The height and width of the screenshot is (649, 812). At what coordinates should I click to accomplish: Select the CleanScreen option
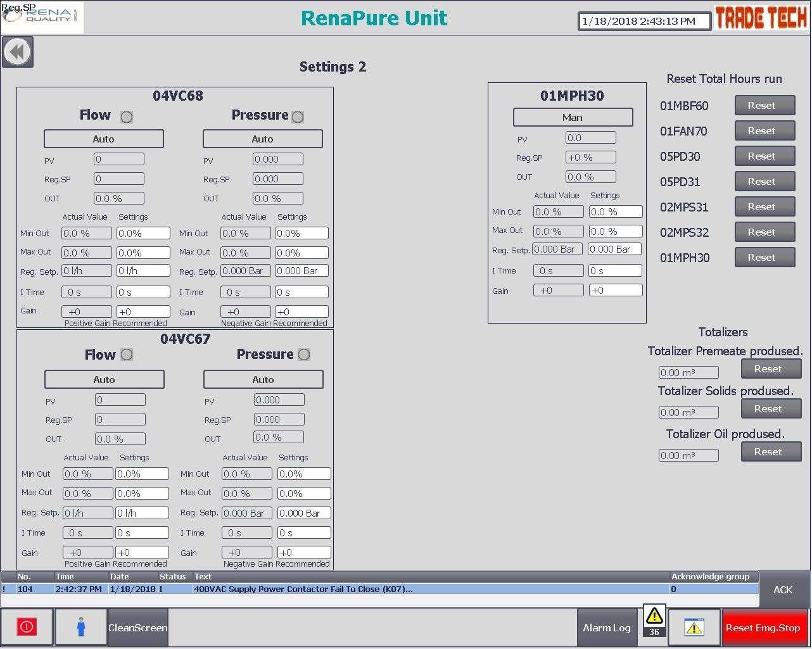click(x=138, y=627)
